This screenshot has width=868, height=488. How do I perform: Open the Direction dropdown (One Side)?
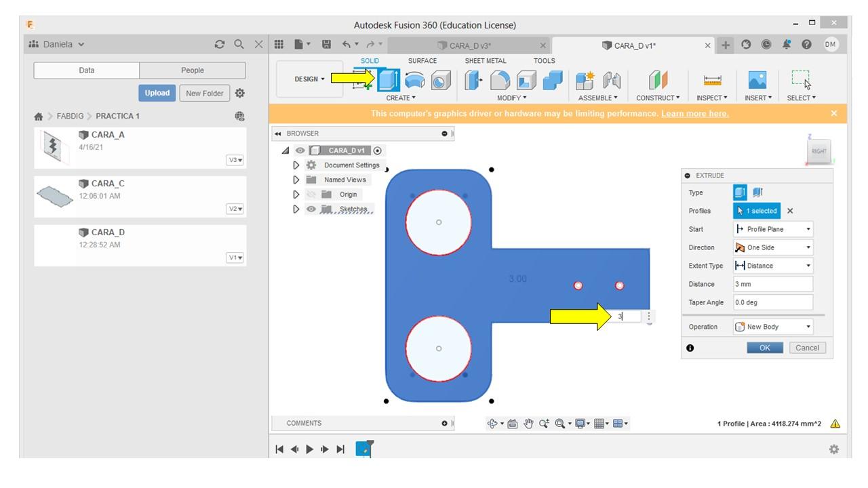click(773, 247)
